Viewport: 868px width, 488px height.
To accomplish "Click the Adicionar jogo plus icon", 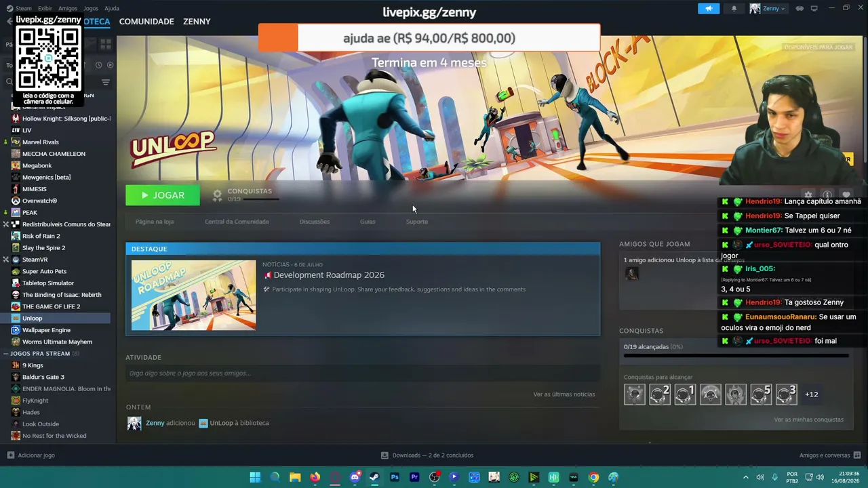I will tap(10, 455).
